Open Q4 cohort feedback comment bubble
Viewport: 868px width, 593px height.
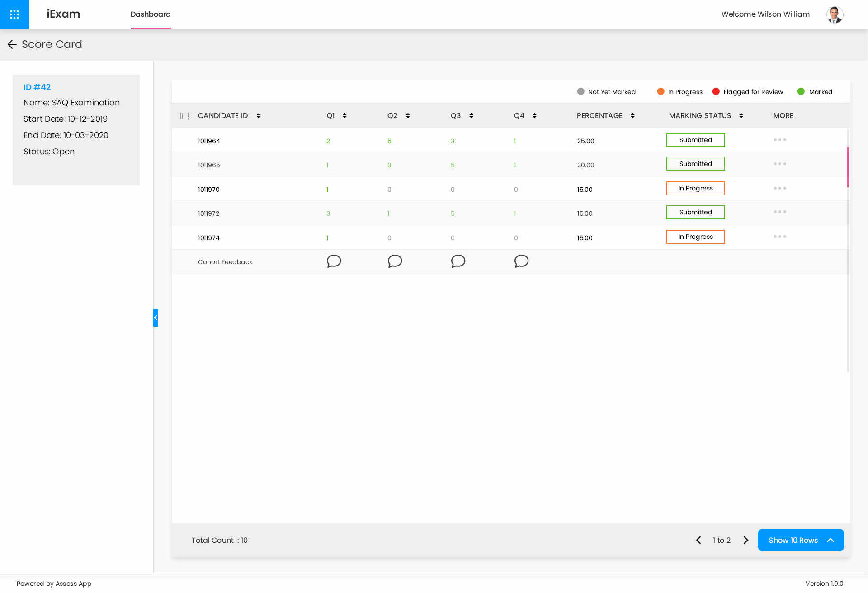521,261
